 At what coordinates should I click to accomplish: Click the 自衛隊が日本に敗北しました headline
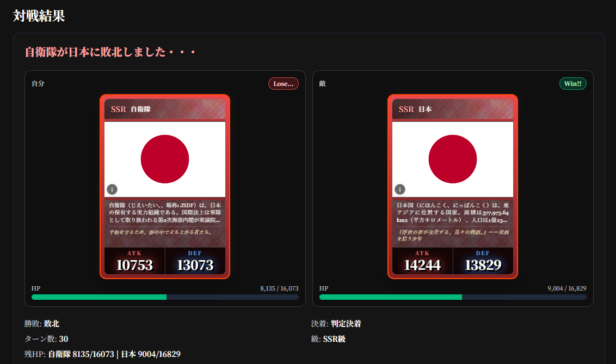(110, 52)
